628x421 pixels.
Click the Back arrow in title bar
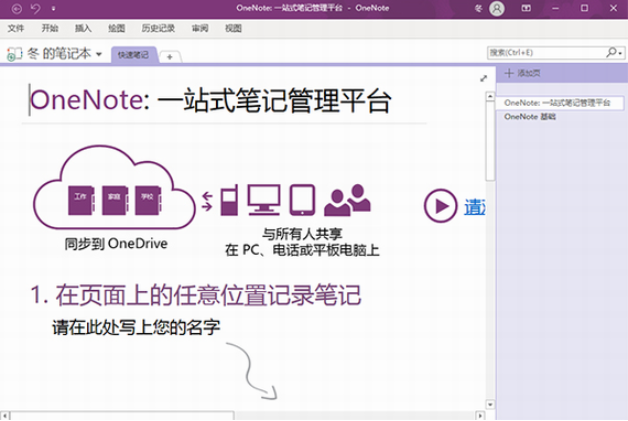(15, 9)
